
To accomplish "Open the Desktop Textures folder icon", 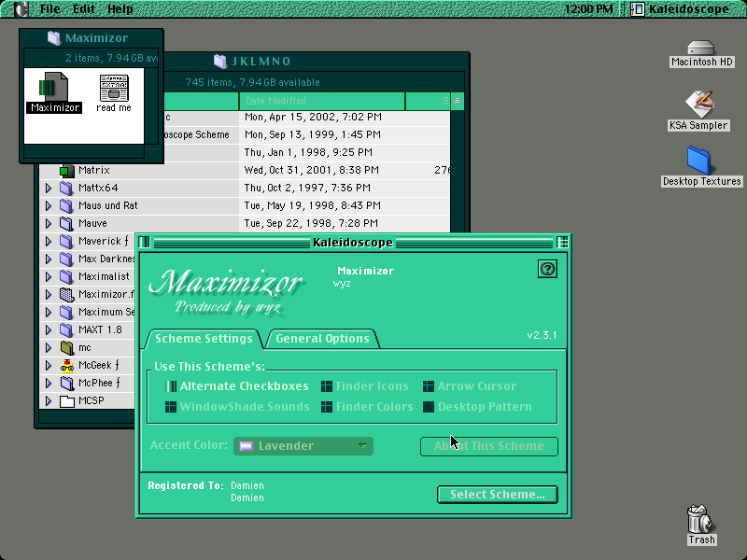I will (x=698, y=160).
